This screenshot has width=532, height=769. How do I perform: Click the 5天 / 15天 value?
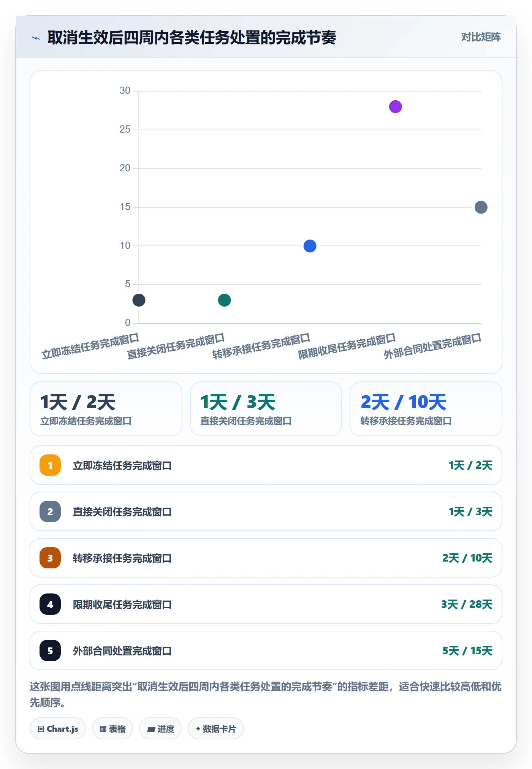467,650
